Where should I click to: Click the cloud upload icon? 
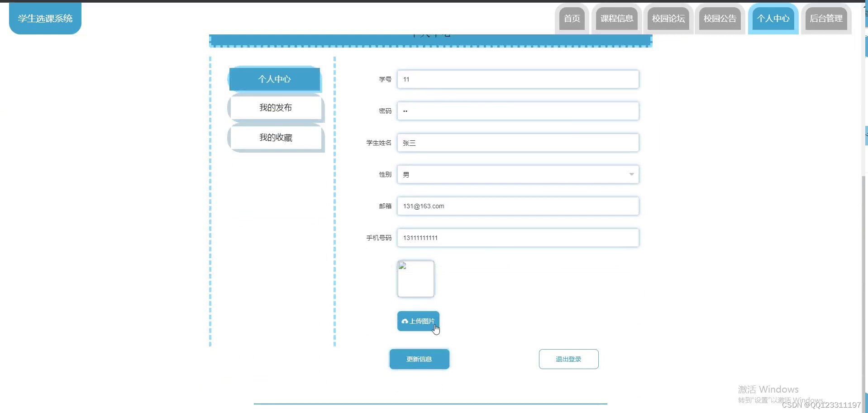[x=405, y=321]
